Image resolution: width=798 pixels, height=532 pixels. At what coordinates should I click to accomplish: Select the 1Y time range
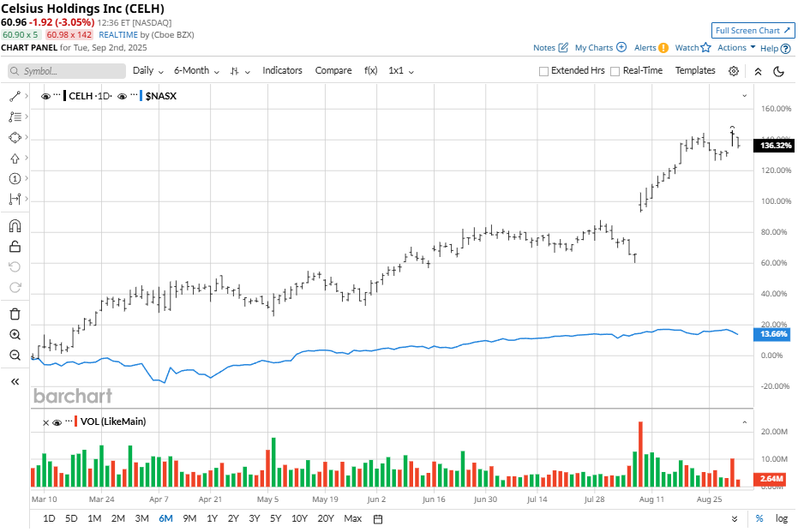(213, 518)
